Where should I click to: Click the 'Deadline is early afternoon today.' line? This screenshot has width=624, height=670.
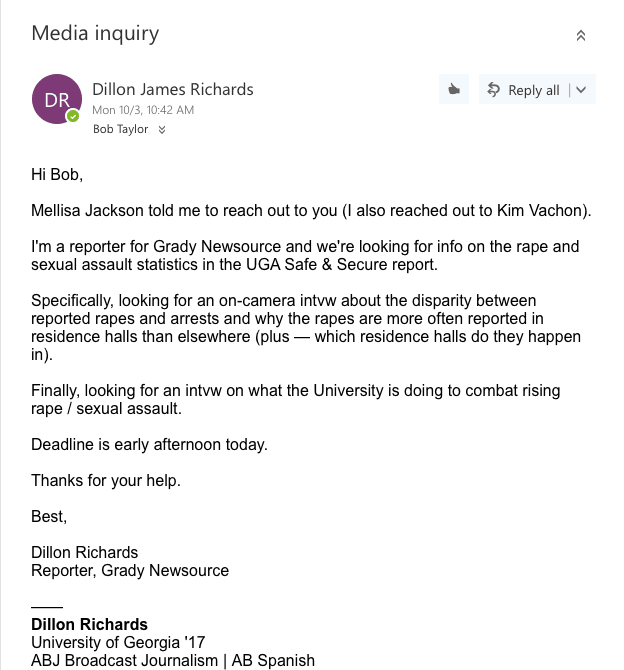coord(149,444)
